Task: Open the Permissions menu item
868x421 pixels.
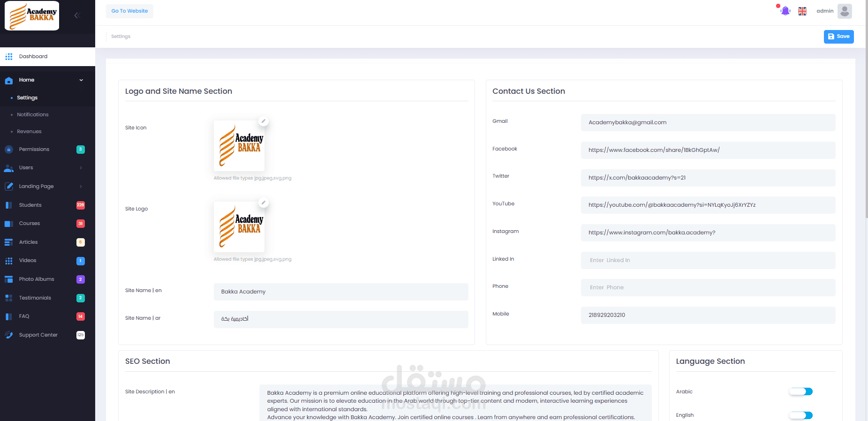Action: coord(34,150)
